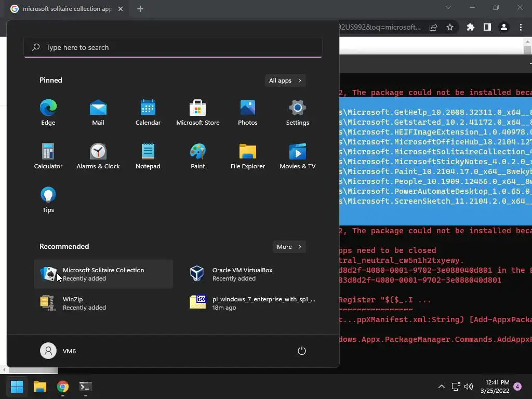Select the microsoft solitaire collection Chrome tab

[67, 9]
